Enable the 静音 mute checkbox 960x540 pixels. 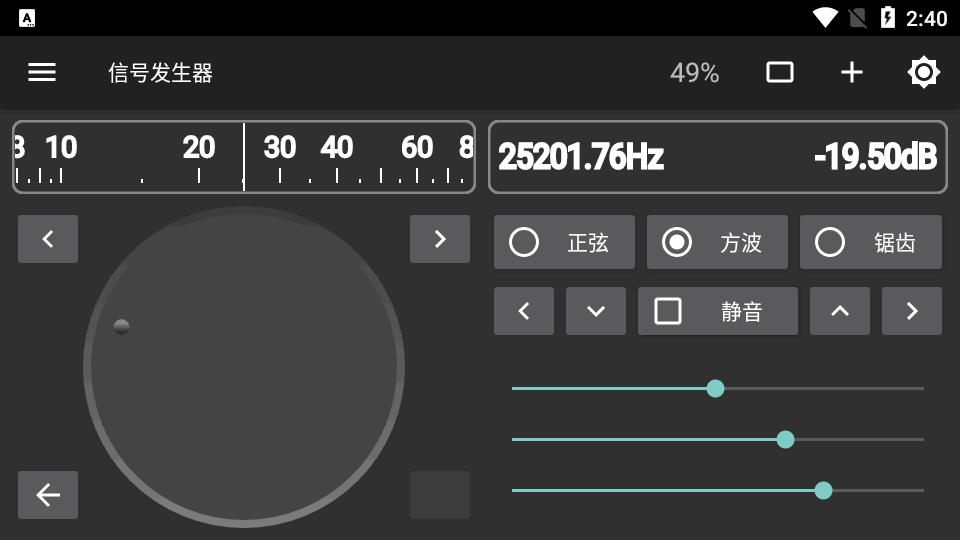coord(717,311)
